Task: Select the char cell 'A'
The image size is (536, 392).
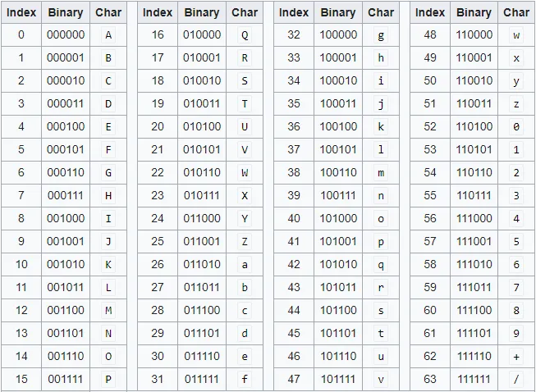Action: tap(108, 34)
